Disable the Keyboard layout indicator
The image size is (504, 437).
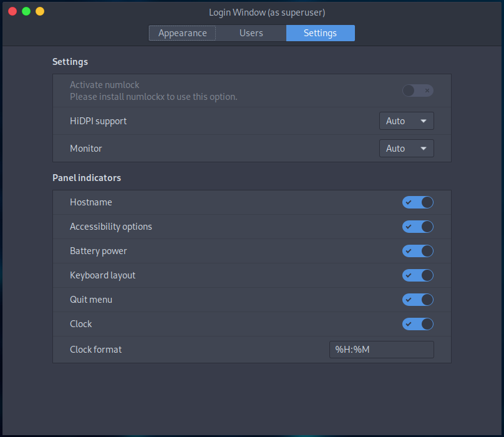point(417,275)
